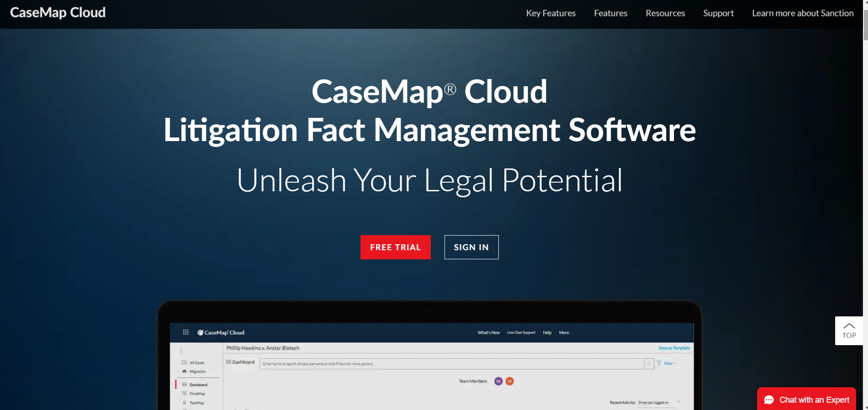Screen dimensions: 868x410
Task: Click Save as Template link
Action: point(674,348)
